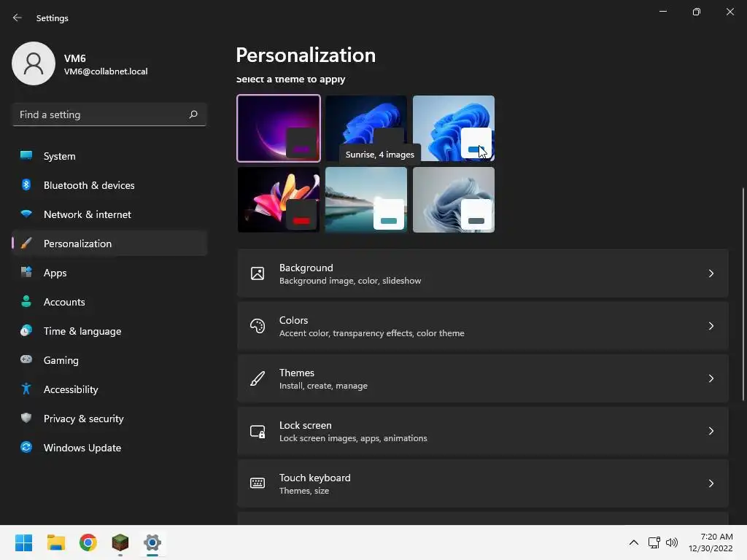Apply the light blue bloom theme
Screen dimensions: 747x560
point(454,128)
